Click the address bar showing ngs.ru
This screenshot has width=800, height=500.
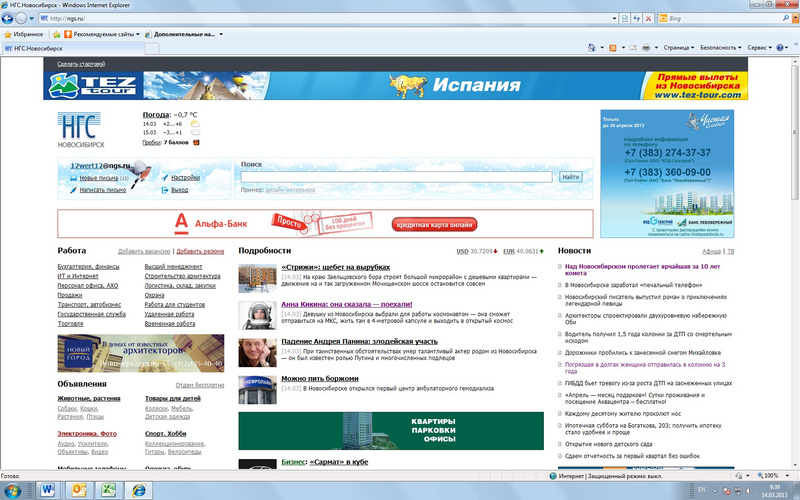[x=327, y=18]
